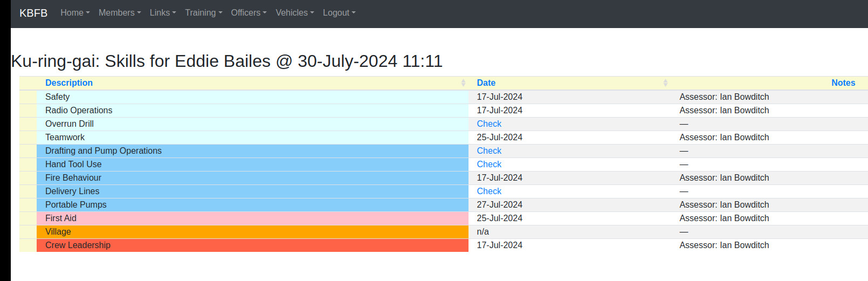
Task: Click the n/a date for Village
Action: [483, 232]
